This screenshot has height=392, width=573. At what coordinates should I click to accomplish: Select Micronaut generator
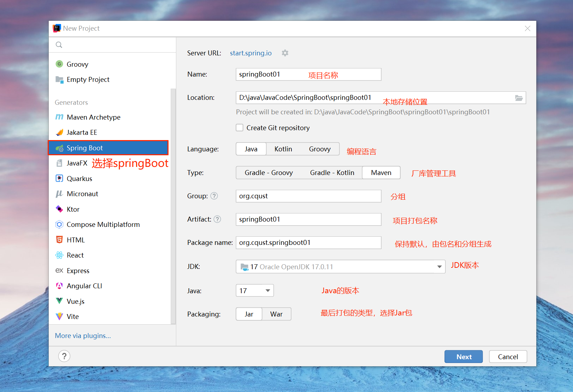(110, 194)
